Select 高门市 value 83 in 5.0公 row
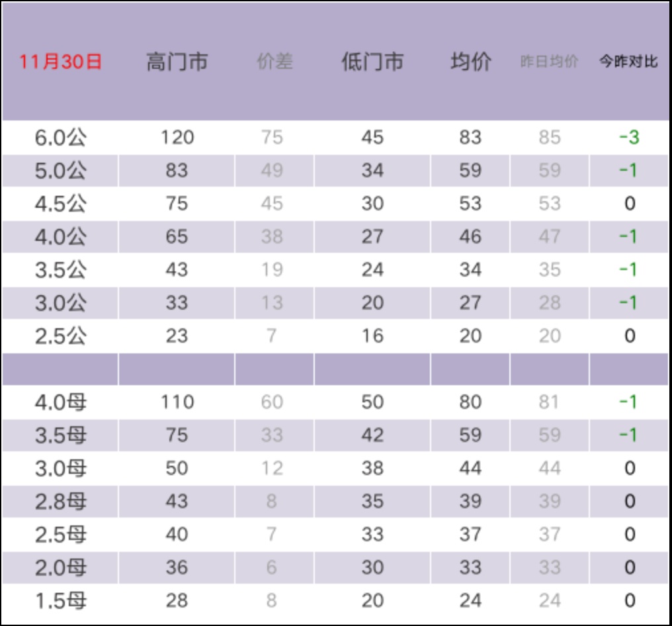 [x=177, y=171]
